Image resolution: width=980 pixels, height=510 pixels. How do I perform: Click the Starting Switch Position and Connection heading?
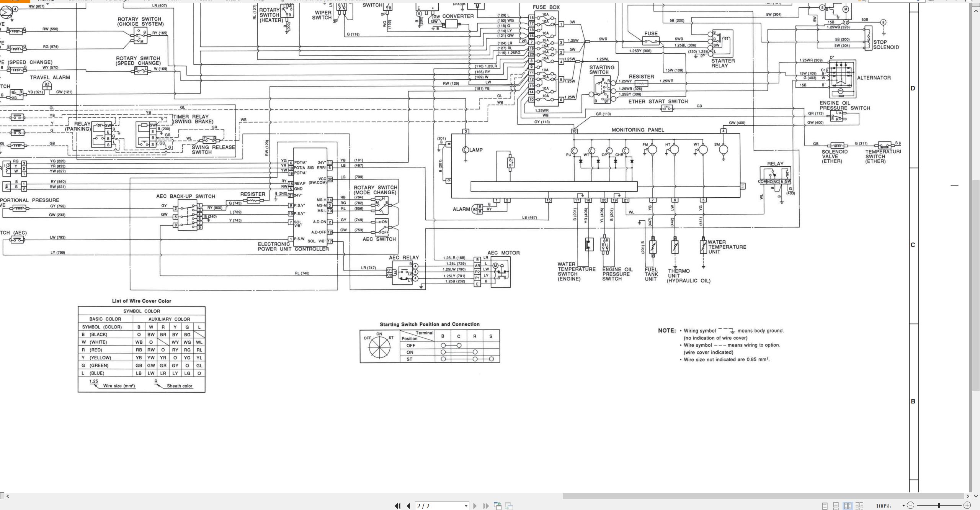pyautogui.click(x=430, y=324)
